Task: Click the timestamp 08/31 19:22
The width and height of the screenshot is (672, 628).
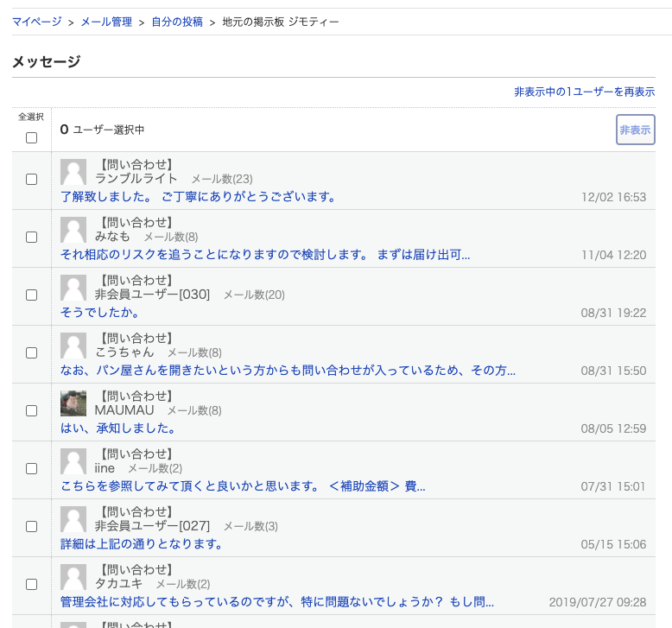Action: (613, 313)
